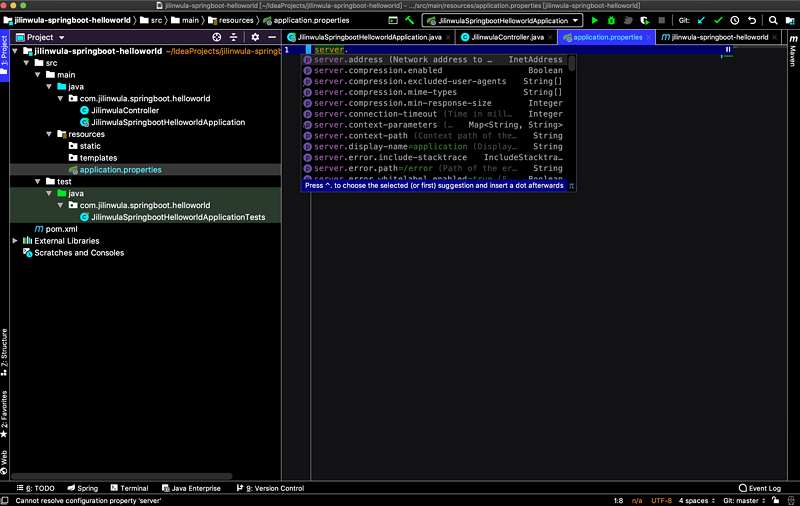Run the application with the green play icon
Image resolution: width=800 pixels, height=506 pixels.
(594, 20)
